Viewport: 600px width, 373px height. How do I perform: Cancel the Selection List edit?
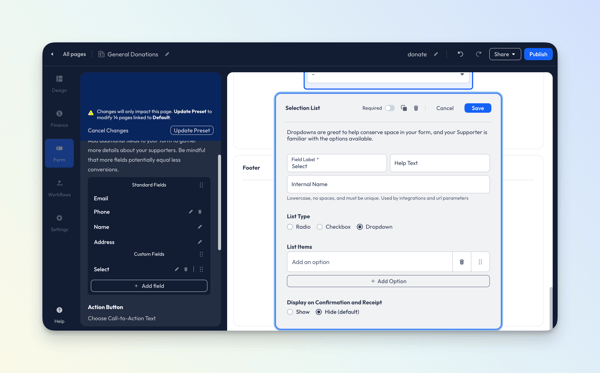(445, 108)
